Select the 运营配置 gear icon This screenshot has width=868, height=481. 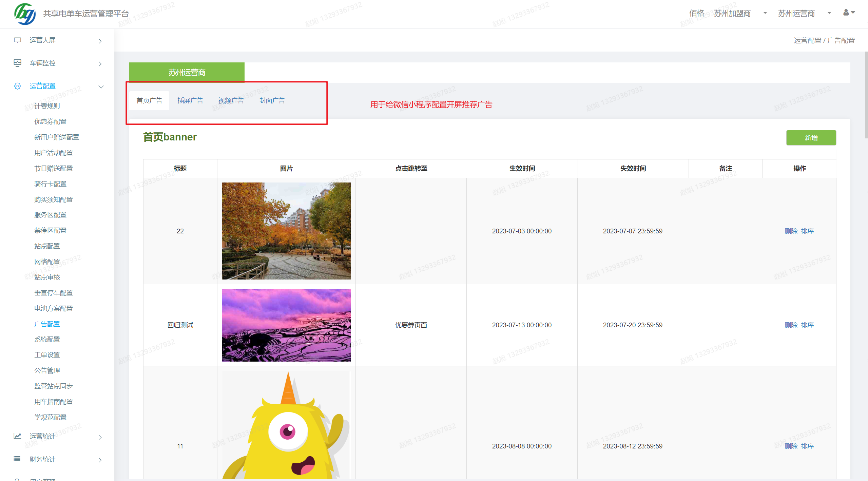click(17, 86)
